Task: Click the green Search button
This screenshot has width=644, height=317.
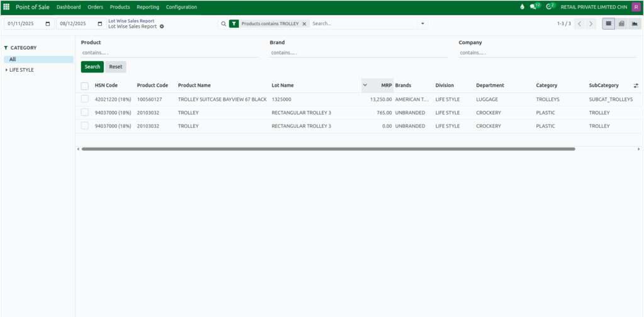Action: pyautogui.click(x=92, y=67)
